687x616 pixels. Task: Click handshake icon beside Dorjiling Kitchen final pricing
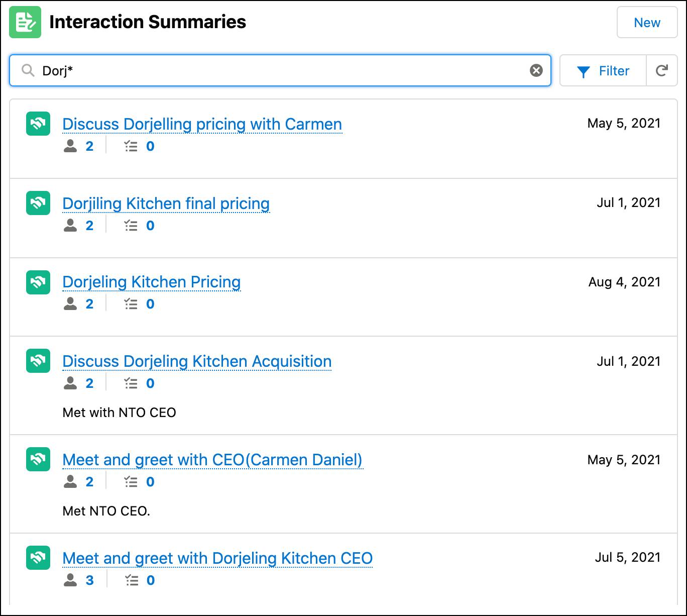tap(38, 203)
